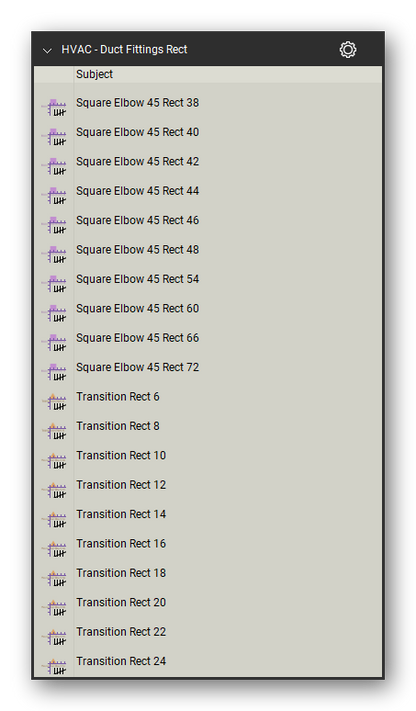Pick the icon next to Square Elbow 45 Rect 48
The height and width of the screenshot is (711, 416).
coord(54,254)
